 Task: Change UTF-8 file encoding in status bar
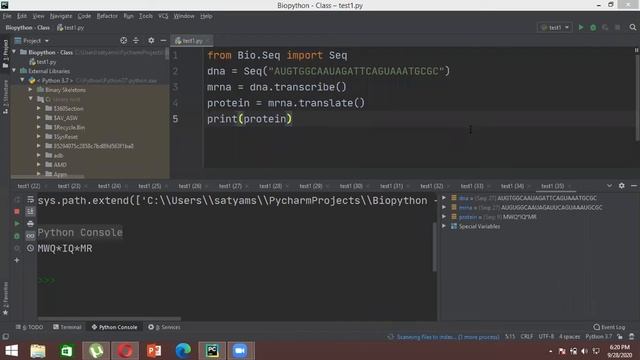[x=546, y=337]
